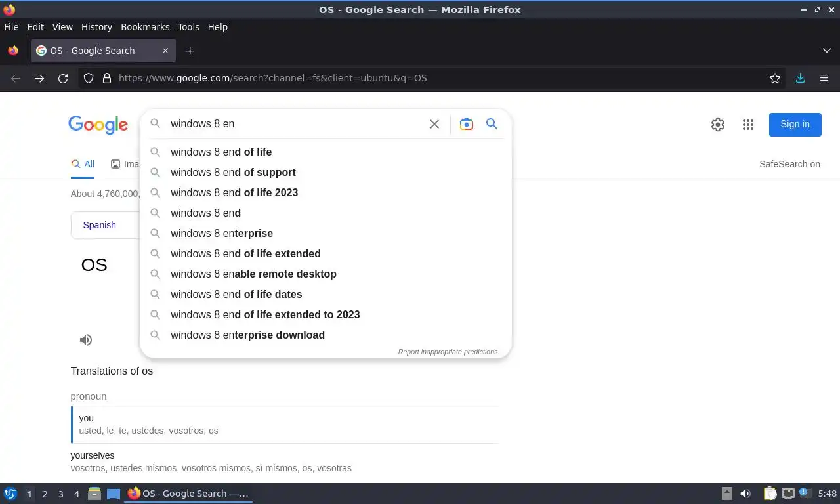840x504 pixels.
Task: Click the blue magnifier search button
Action: pyautogui.click(x=492, y=123)
